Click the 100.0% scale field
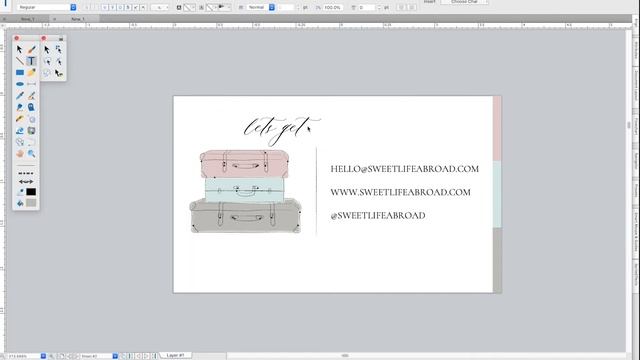The width and height of the screenshot is (640, 360). click(333, 7)
